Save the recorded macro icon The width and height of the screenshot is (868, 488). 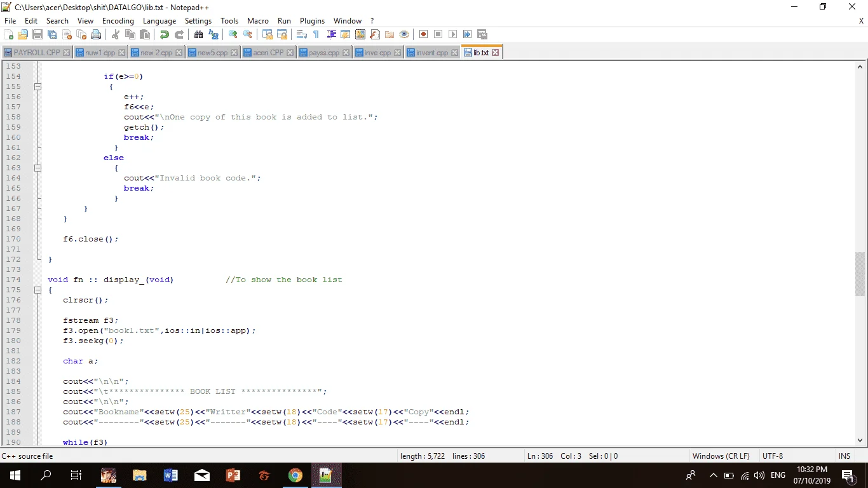click(482, 34)
